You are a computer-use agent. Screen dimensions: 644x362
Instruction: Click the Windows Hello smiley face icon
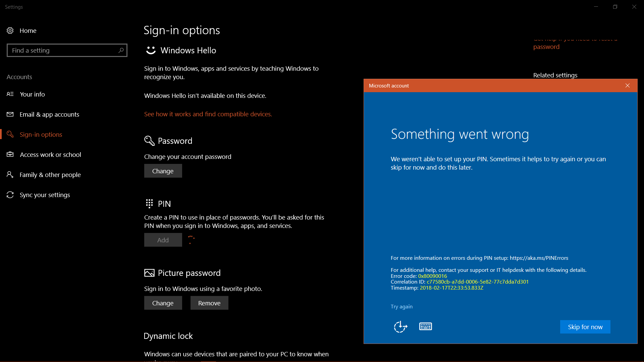point(151,50)
